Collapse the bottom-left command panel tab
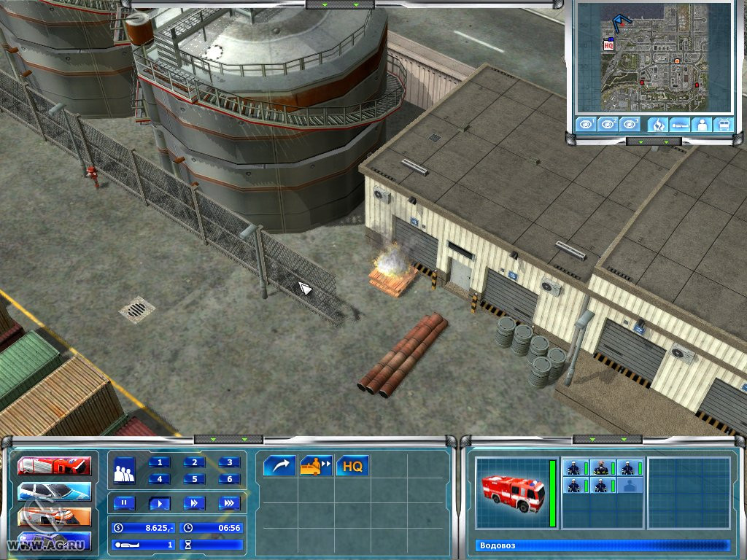 (228, 439)
